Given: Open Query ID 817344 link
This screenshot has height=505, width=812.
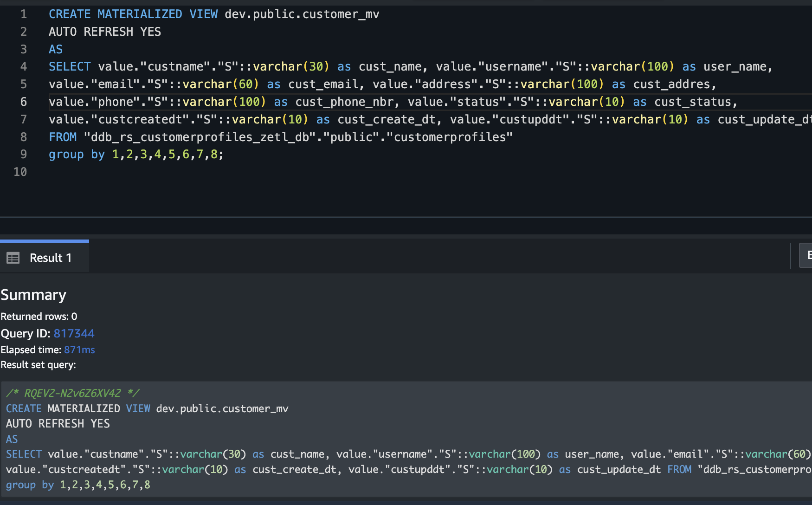Looking at the screenshot, I should click(74, 333).
